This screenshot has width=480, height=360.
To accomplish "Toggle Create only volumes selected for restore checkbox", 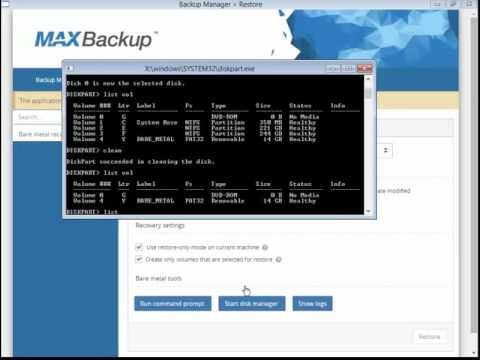I will click(x=139, y=259).
